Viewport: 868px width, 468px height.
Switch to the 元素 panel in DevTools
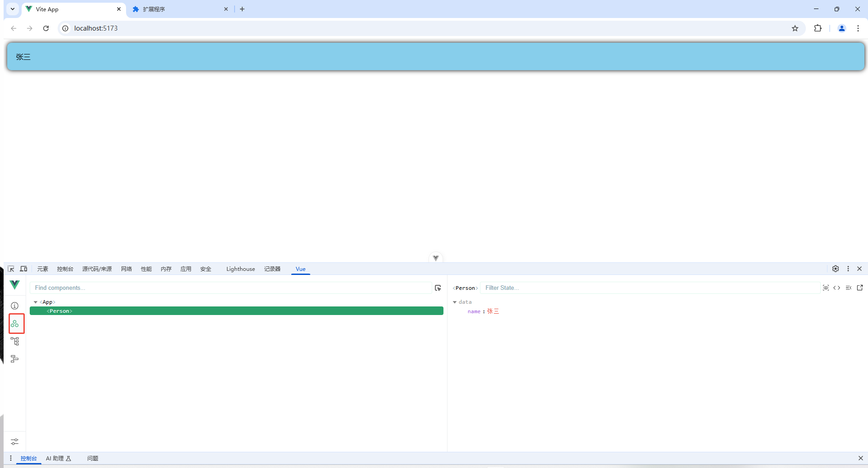tap(42, 269)
